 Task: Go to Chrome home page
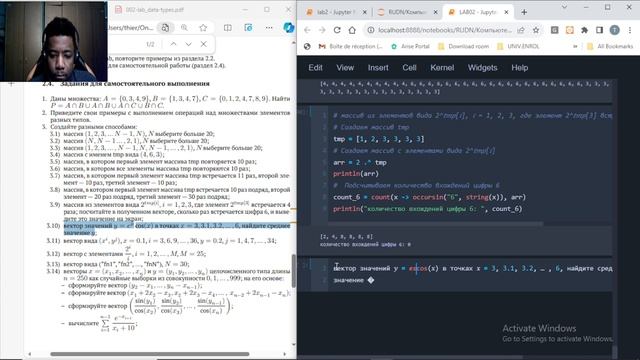[x=352, y=30]
